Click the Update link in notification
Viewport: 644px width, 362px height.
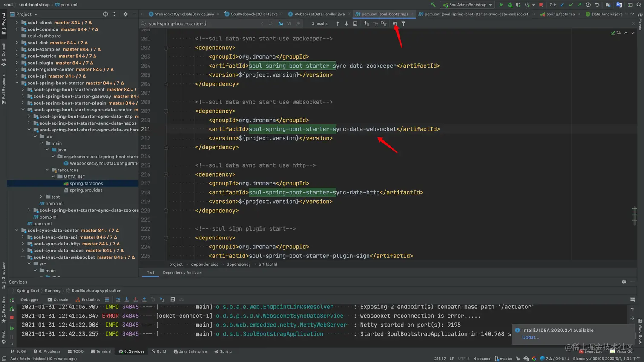[x=530, y=337]
